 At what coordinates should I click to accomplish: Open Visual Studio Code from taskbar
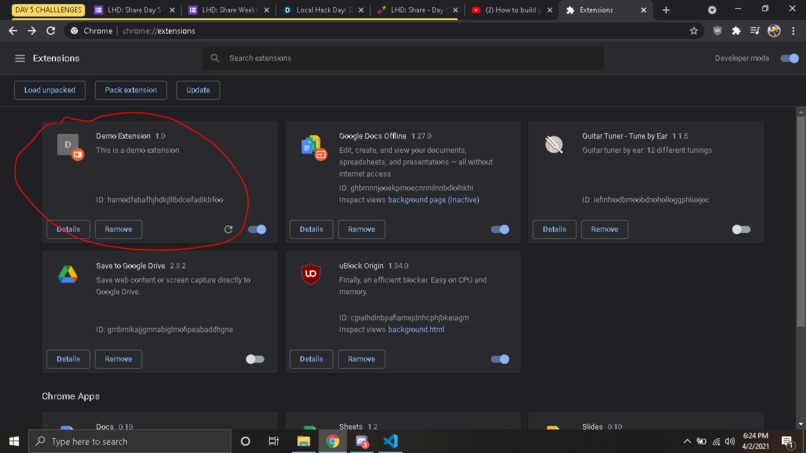point(390,441)
